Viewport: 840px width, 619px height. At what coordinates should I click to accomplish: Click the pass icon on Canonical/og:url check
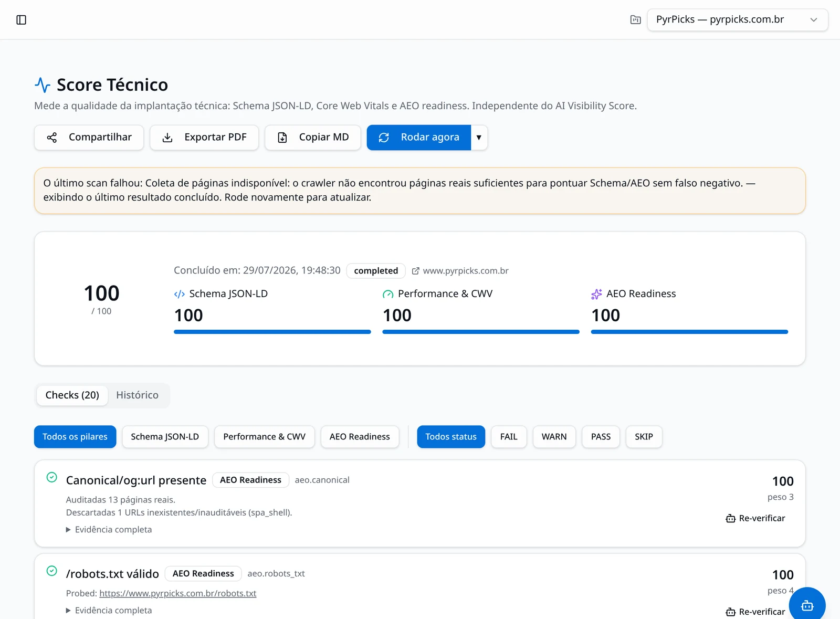click(x=51, y=477)
